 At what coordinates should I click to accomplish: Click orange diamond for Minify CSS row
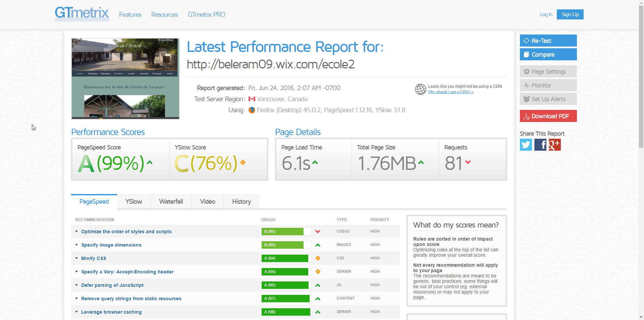318,258
